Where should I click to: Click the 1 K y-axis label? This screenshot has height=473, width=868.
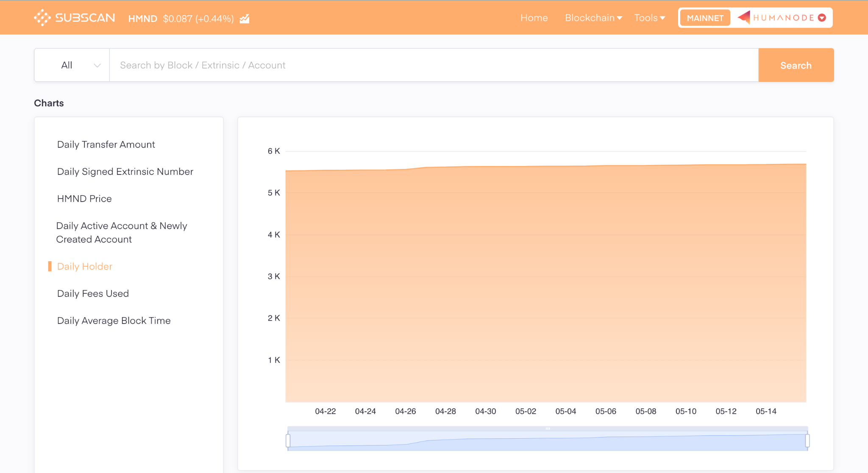click(x=274, y=360)
